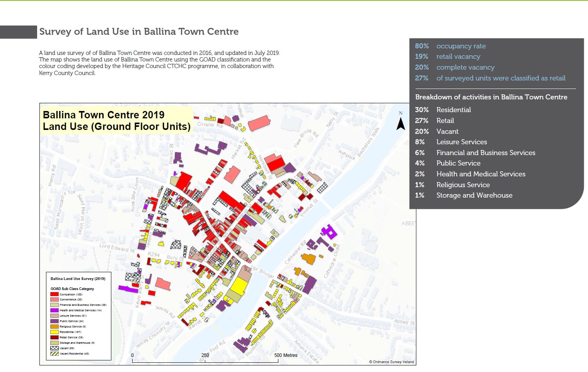
Task: Click the Breakdown of activities heading
Action: pos(491,97)
